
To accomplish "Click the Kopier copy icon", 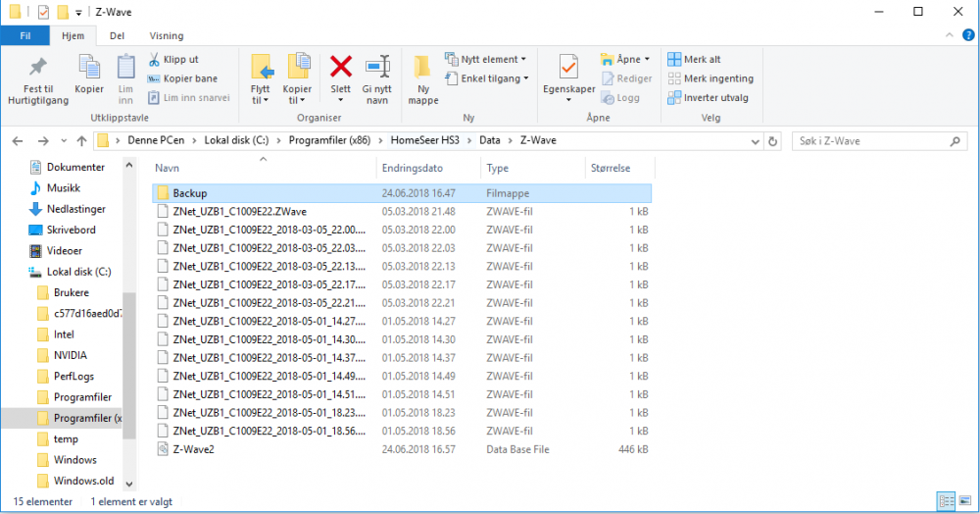I will pyautogui.click(x=89, y=69).
